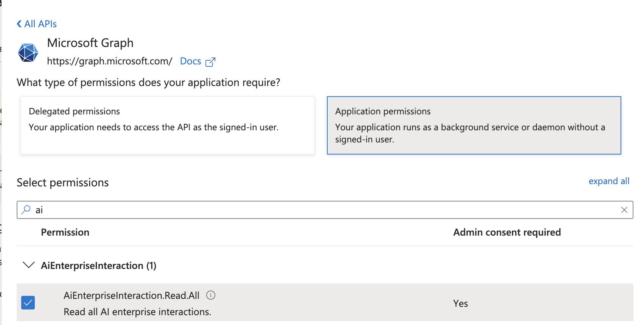Uncheck the AiEnterpriseInteraction.Read.All checkbox

pos(28,303)
